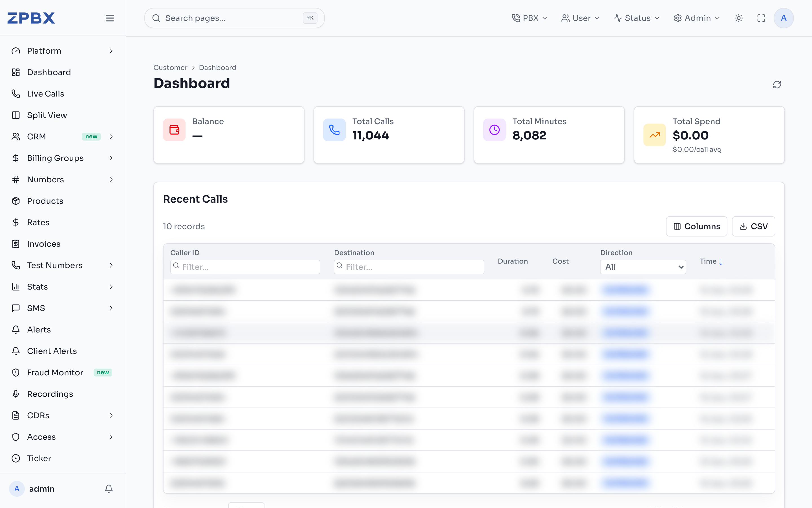Click the Total Calls phone icon
812x508 pixels.
334,130
